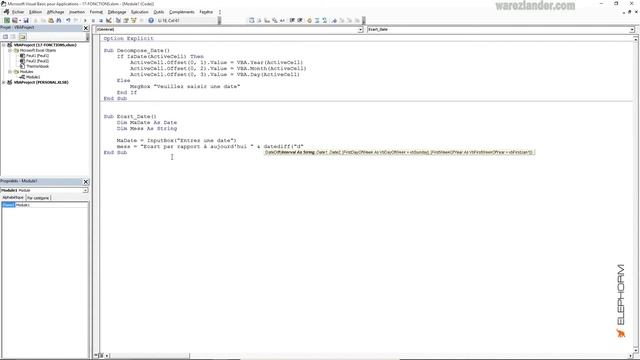This screenshot has height=360, width=640.
Task: Switch to the Par catégorie properties tab
Action: pyautogui.click(x=38, y=198)
